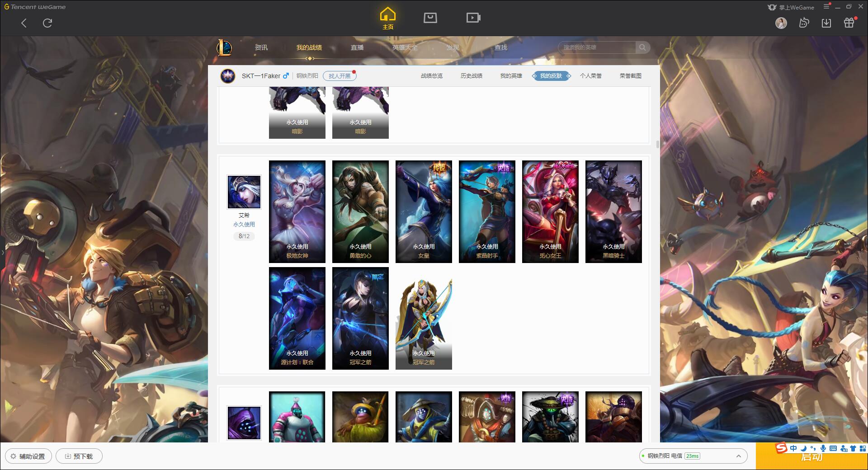Click the first 暗影 skin card
The image size is (868, 470).
click(x=297, y=113)
